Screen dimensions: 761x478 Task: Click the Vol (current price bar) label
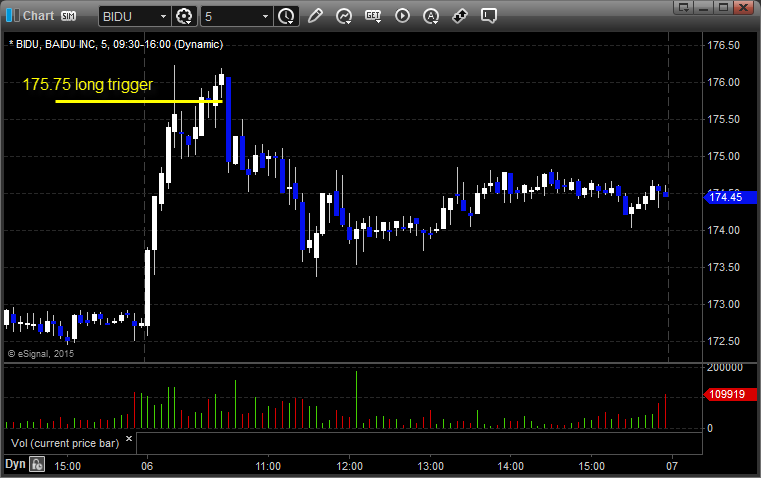[65, 443]
